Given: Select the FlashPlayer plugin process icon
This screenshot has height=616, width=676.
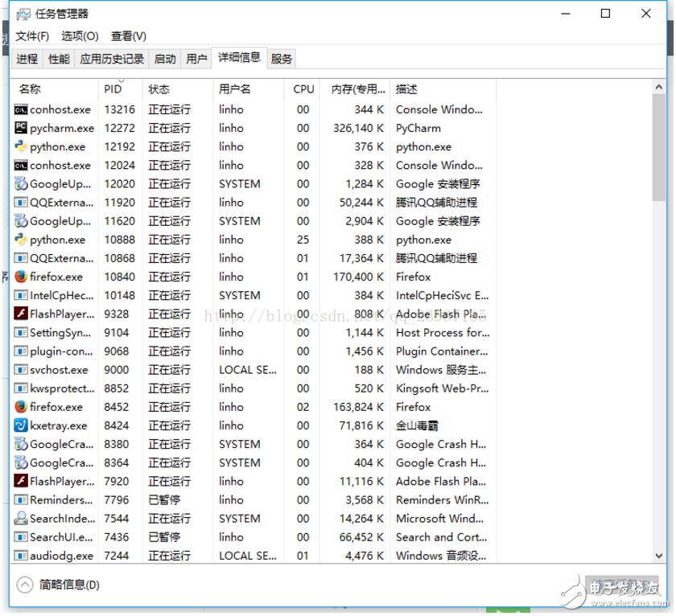Looking at the screenshot, I should (x=20, y=314).
